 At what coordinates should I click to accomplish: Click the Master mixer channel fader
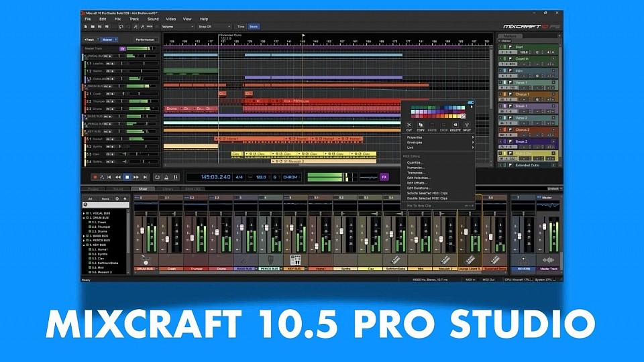coord(545,227)
